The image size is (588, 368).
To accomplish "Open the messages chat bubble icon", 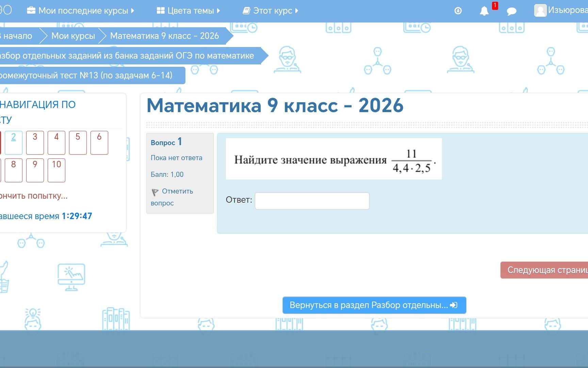I will point(511,12).
